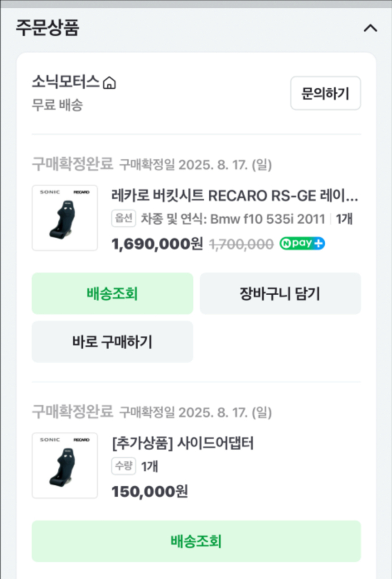Add the bucket seat via 장바구니 담기
Viewport: 392px width, 579px height.
click(280, 293)
